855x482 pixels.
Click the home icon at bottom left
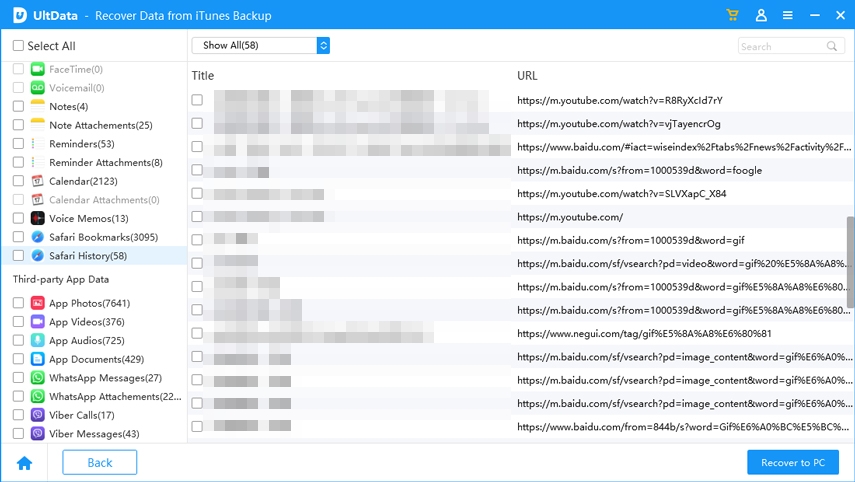[x=24, y=463]
